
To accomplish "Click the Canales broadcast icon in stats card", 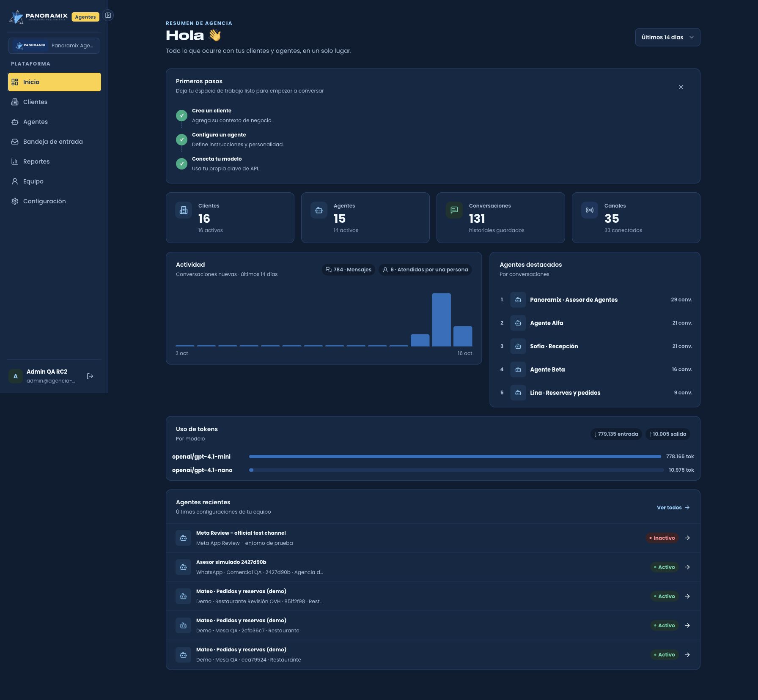I will [x=590, y=210].
